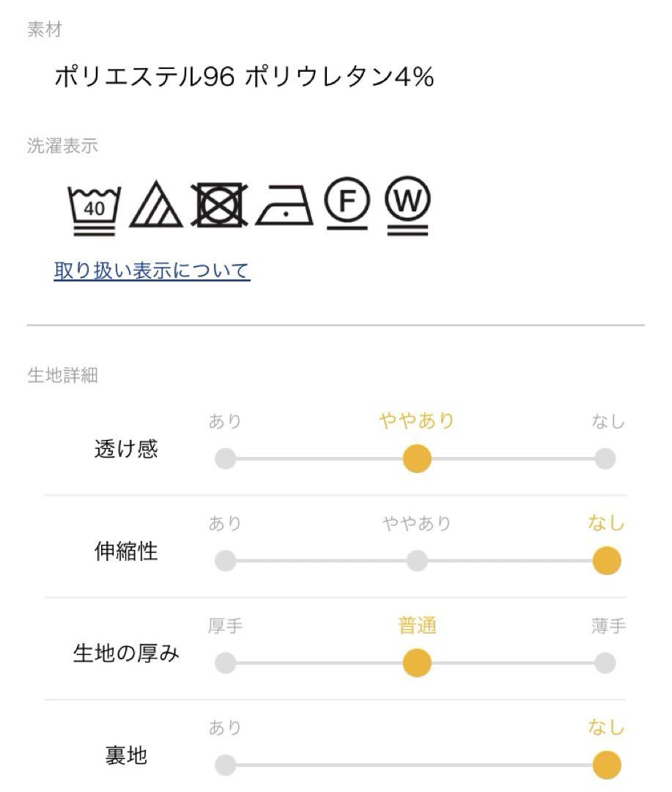Select the 薄手 dot on the 生地の厚み scale
Screen dimensions: 672x792
pyautogui.click(x=605, y=663)
